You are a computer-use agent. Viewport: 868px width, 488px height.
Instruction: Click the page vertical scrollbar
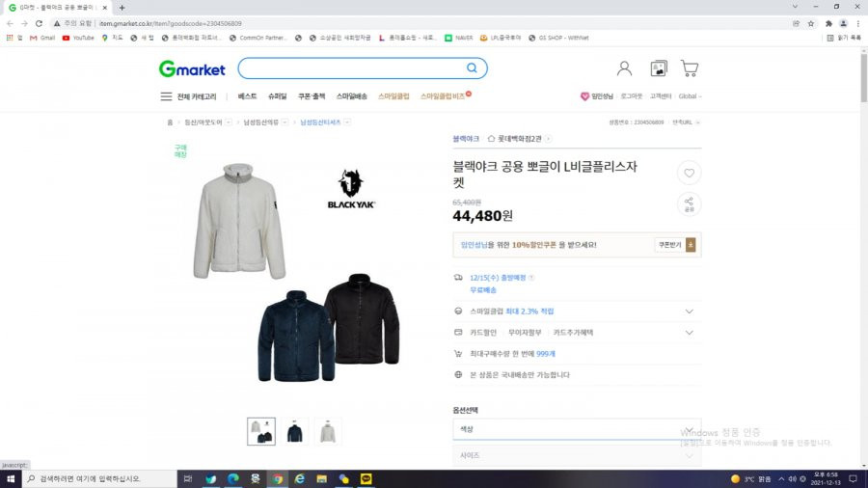(x=863, y=77)
